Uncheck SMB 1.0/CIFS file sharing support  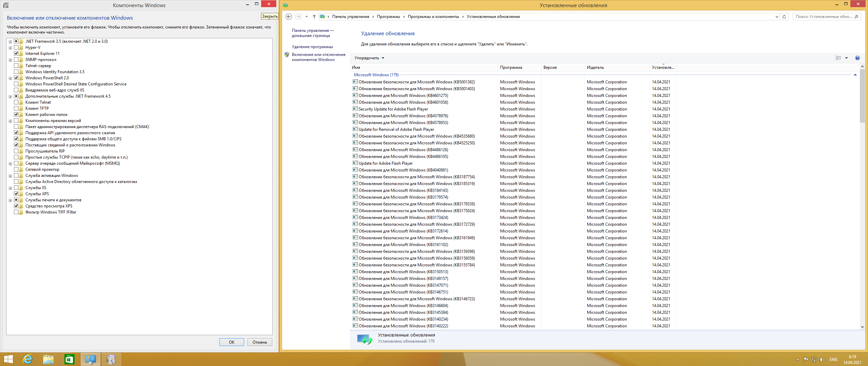(16, 139)
